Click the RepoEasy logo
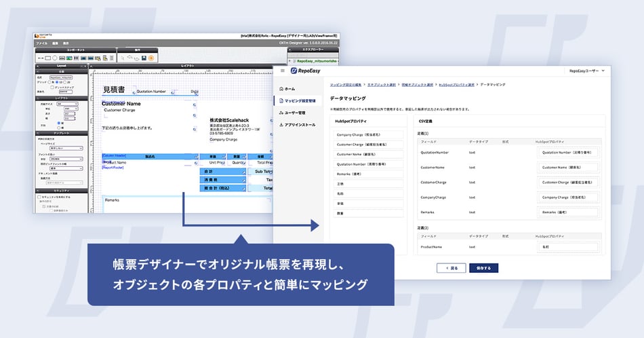The image size is (644, 338). (306, 71)
